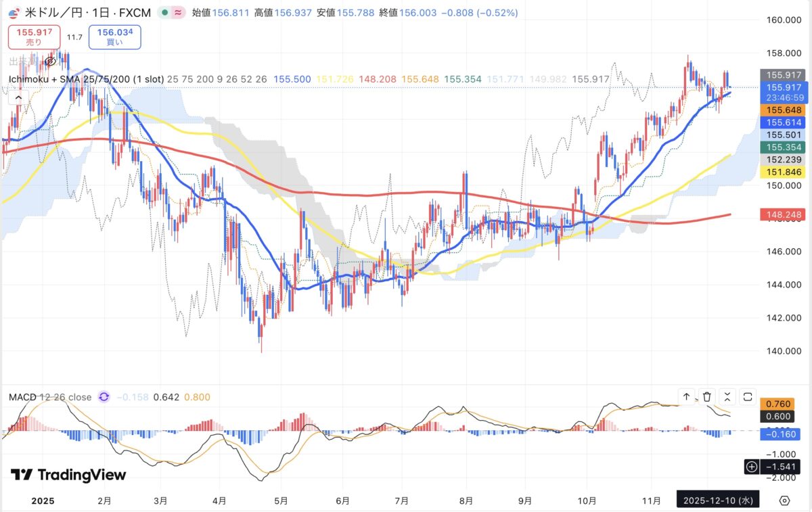This screenshot has height=512, width=812.
Task: Click the green market status dot
Action: (x=165, y=12)
